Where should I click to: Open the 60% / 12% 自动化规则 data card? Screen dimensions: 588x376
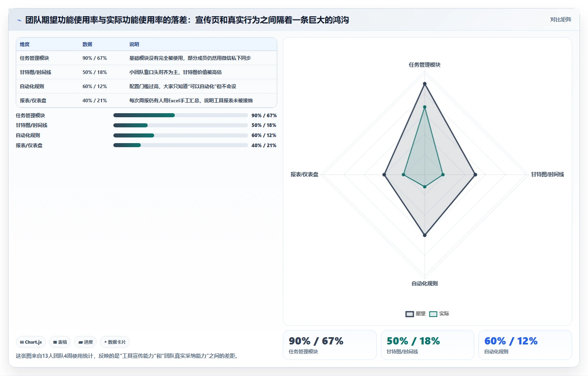[x=525, y=345]
